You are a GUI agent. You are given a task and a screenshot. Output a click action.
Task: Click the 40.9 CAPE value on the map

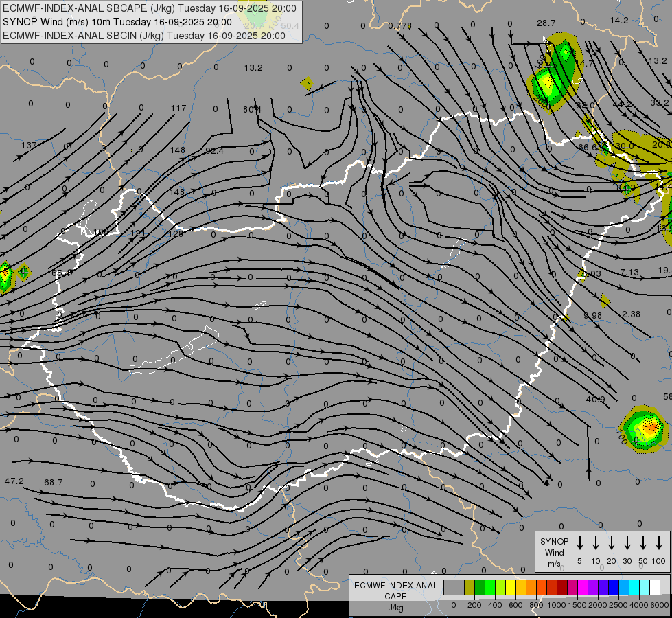[595, 399]
